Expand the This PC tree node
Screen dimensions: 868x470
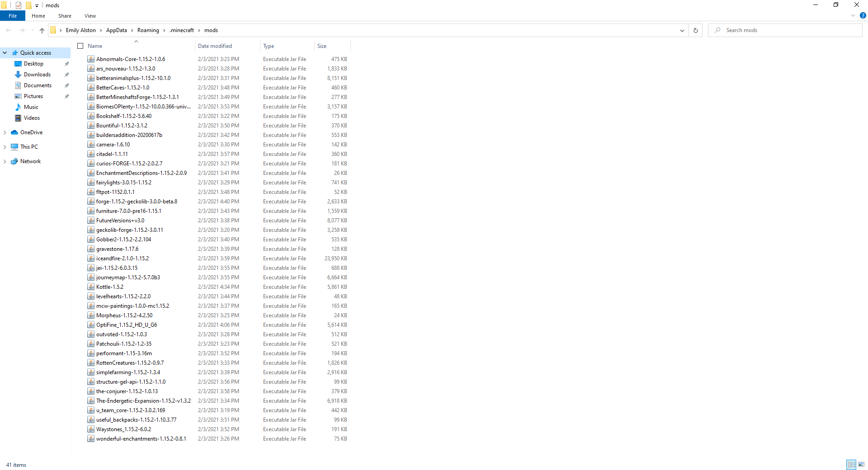(5, 147)
